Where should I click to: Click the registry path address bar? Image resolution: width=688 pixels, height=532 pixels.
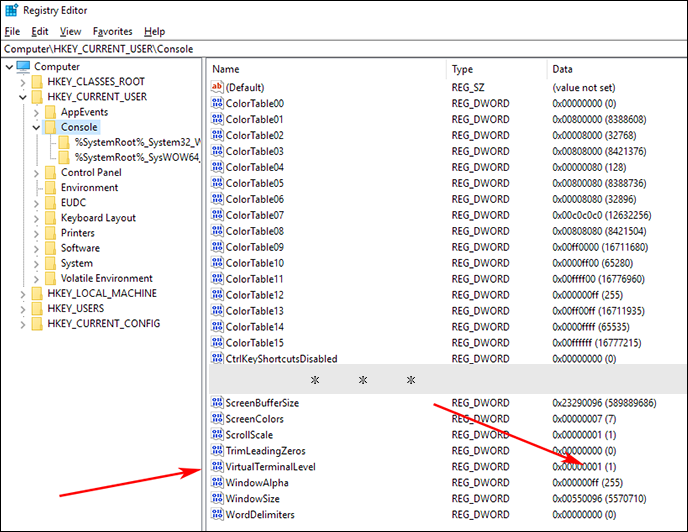click(344, 49)
